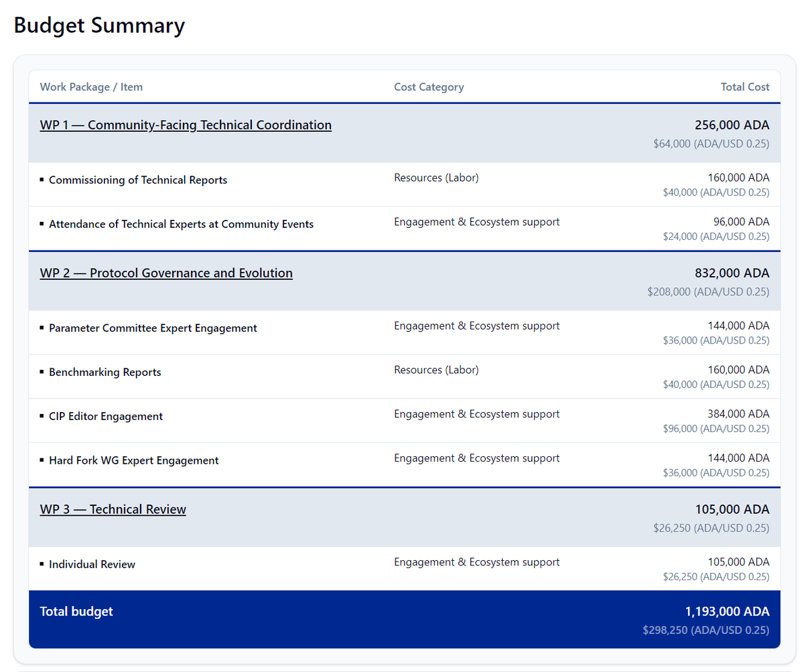Select Attendance of Technical Experts at Community Events
The width and height of the screenshot is (804, 672).
(x=181, y=224)
